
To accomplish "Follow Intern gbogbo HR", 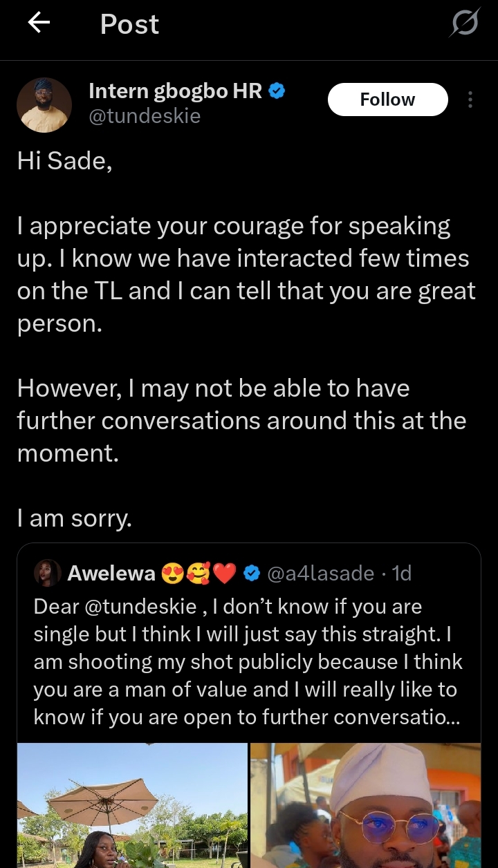I will (387, 100).
